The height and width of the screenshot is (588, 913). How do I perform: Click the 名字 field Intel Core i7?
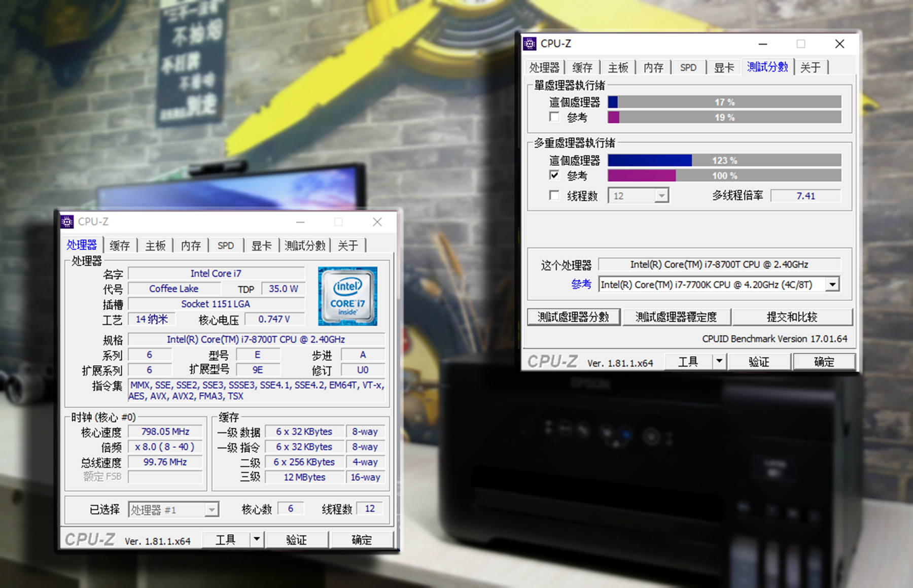click(x=216, y=273)
